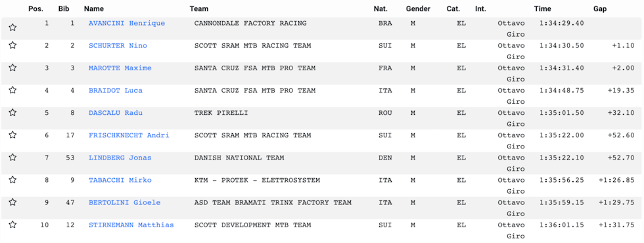Mark MAROTTE Maxime with the star
Viewport: 644px width, 243px height.
coord(12,67)
